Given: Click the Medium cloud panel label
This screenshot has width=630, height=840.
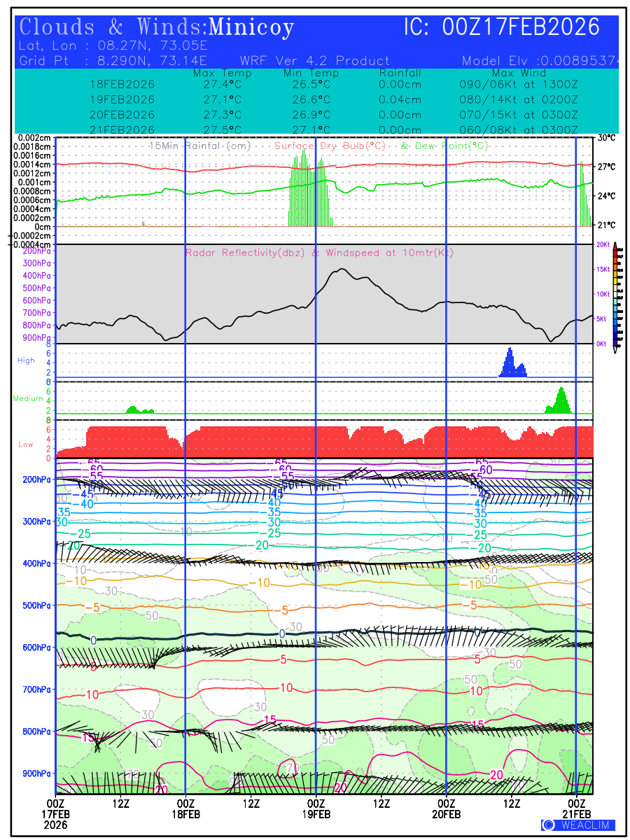Looking at the screenshot, I should pyautogui.click(x=28, y=398).
